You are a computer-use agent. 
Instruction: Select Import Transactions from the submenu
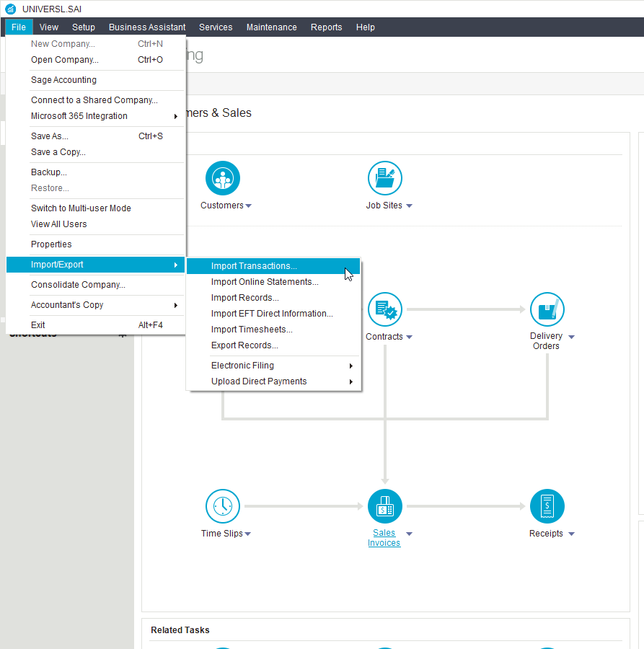(254, 266)
